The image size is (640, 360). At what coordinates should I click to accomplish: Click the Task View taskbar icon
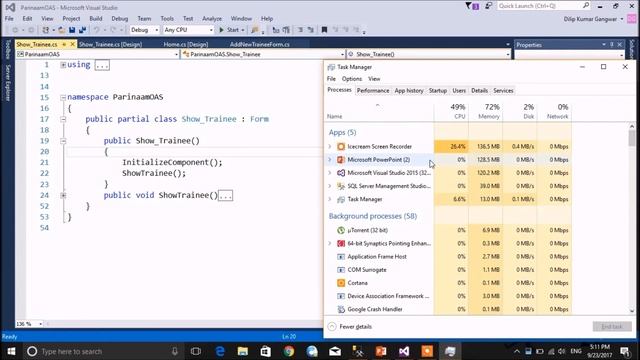(x=196, y=351)
